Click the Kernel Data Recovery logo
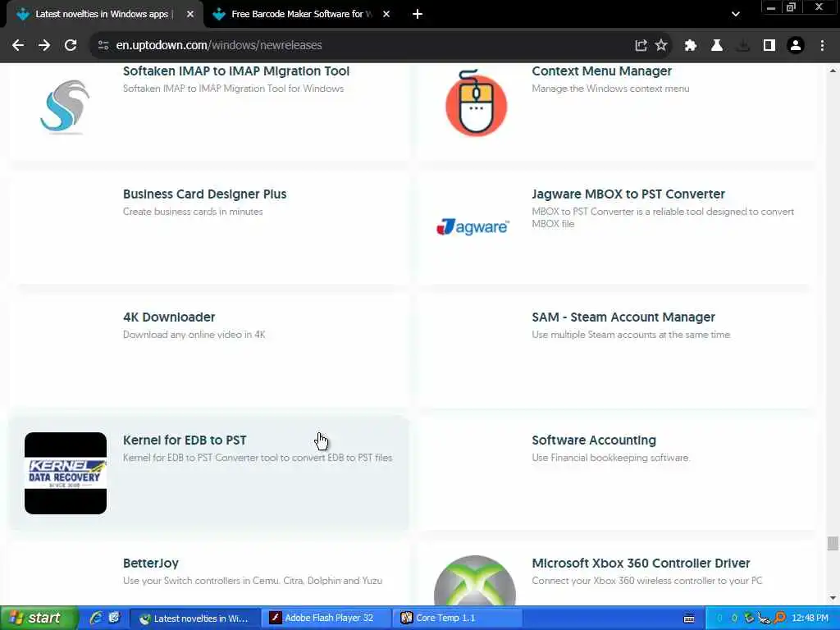The width and height of the screenshot is (840, 630). coord(66,473)
